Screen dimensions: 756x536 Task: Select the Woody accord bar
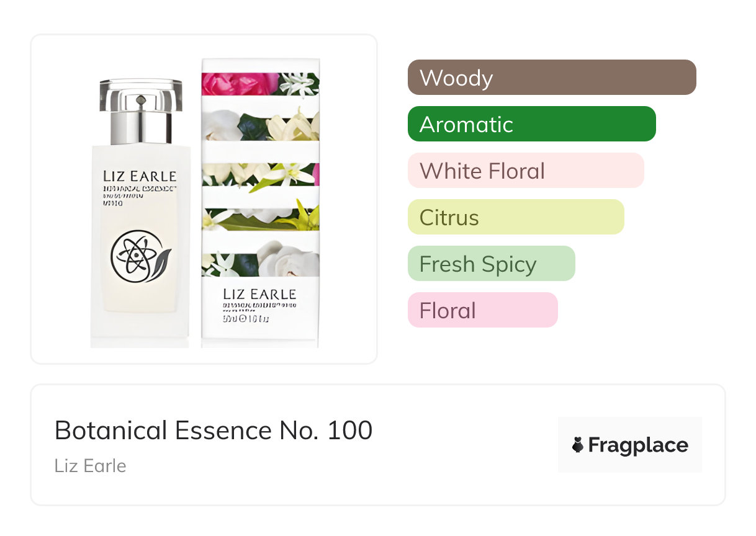551,78
